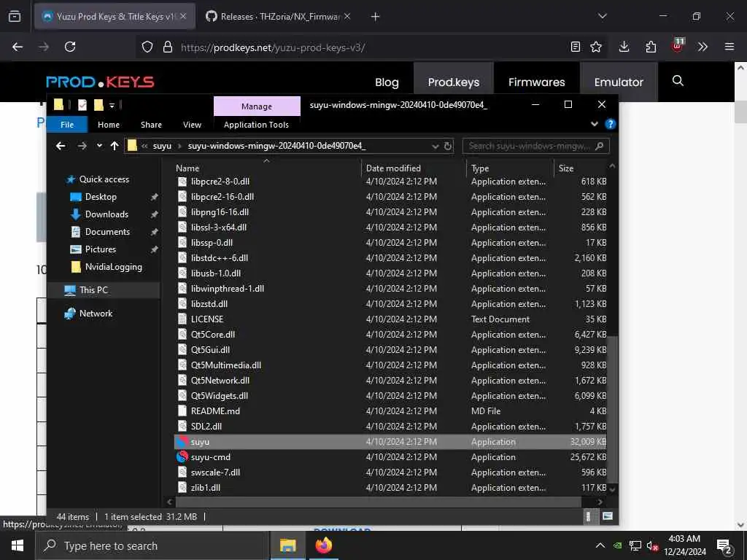
Task: Select the libusb-1.0.dll file
Action: [x=391, y=273]
